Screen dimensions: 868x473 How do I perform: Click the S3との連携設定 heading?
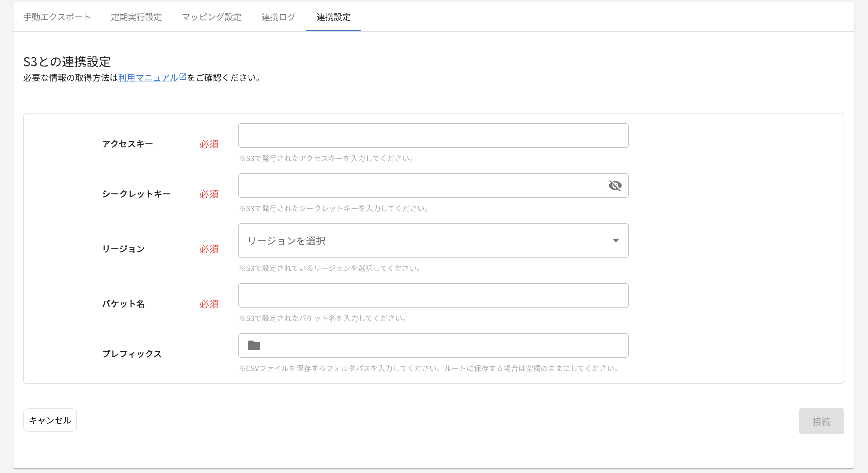point(67,62)
